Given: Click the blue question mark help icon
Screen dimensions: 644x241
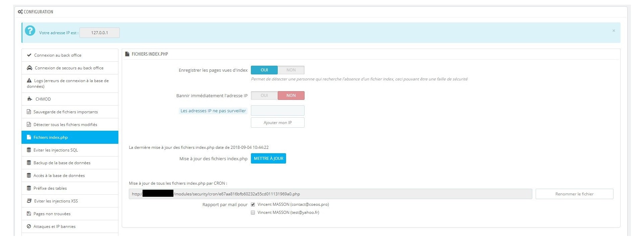Looking at the screenshot, I should (30, 31).
